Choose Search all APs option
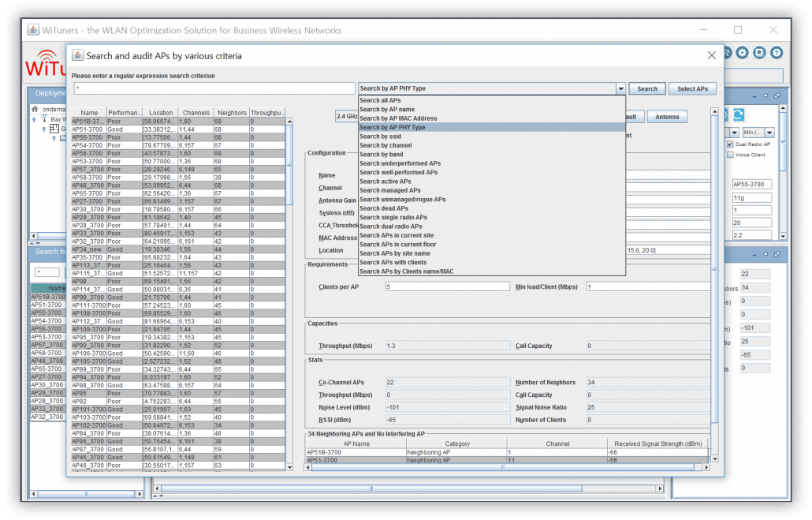The height and width of the screenshot is (520, 812). coord(491,100)
